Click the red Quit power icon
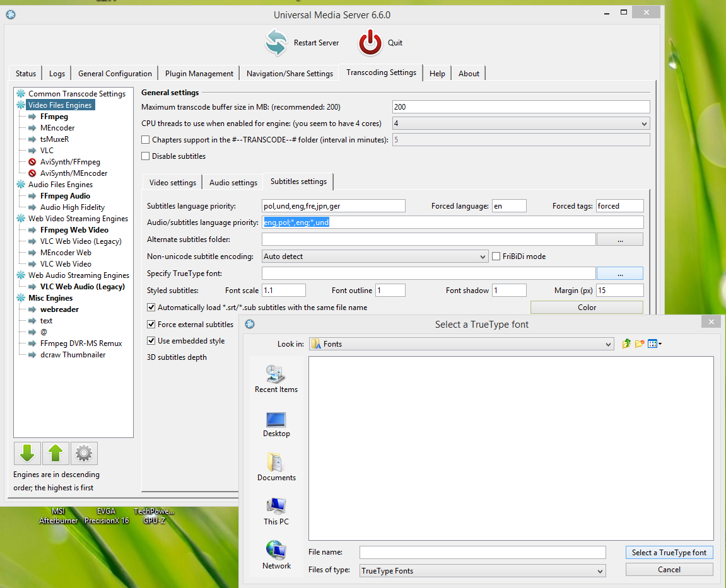This screenshot has width=726, height=588. tap(370, 43)
